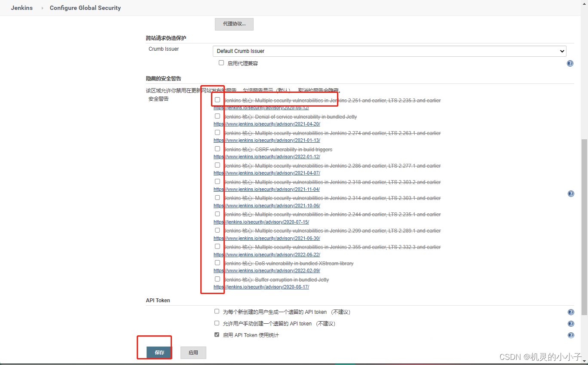Check warning for Jenkins 2.355 and earlier
Viewport: 588px width, 365px height.
(217, 246)
